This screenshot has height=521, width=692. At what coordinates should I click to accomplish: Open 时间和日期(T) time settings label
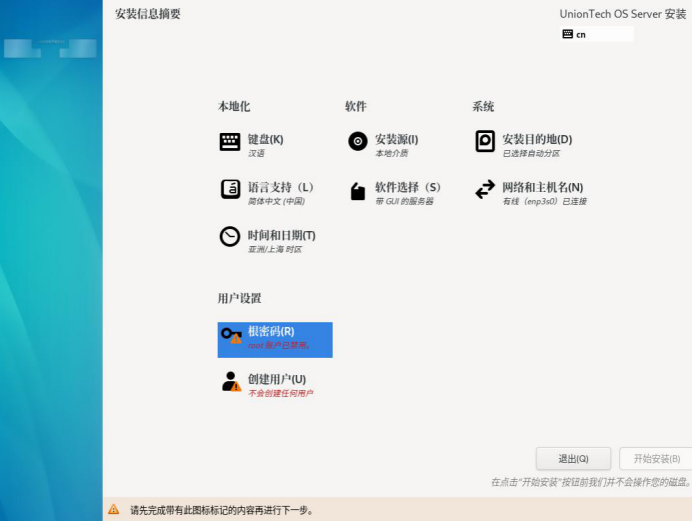pos(282,235)
